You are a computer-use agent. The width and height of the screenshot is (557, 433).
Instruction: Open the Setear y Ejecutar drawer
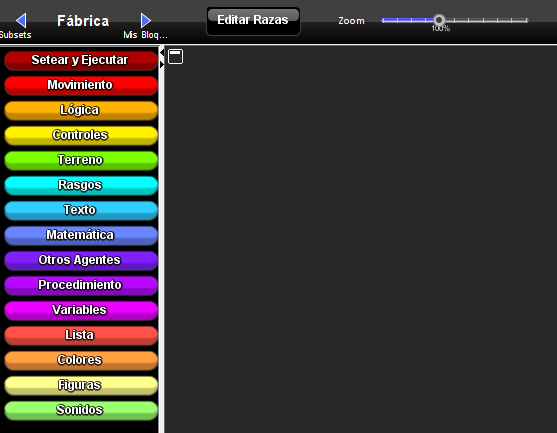81,60
